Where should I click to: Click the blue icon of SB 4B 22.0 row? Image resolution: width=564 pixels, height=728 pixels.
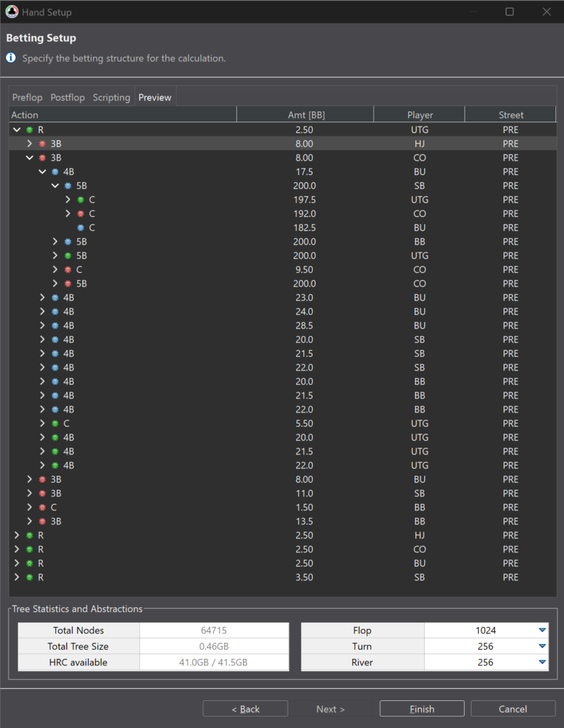click(55, 368)
